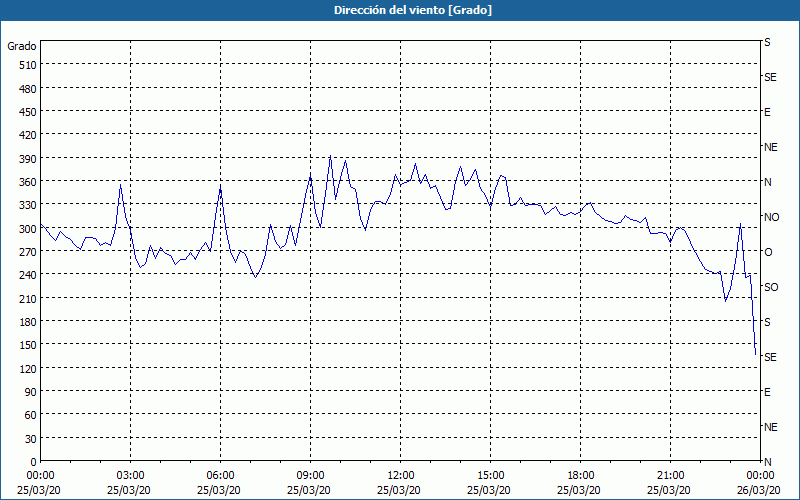Select the 09:00 time label
Screen dimensions: 800x500
coord(310,476)
